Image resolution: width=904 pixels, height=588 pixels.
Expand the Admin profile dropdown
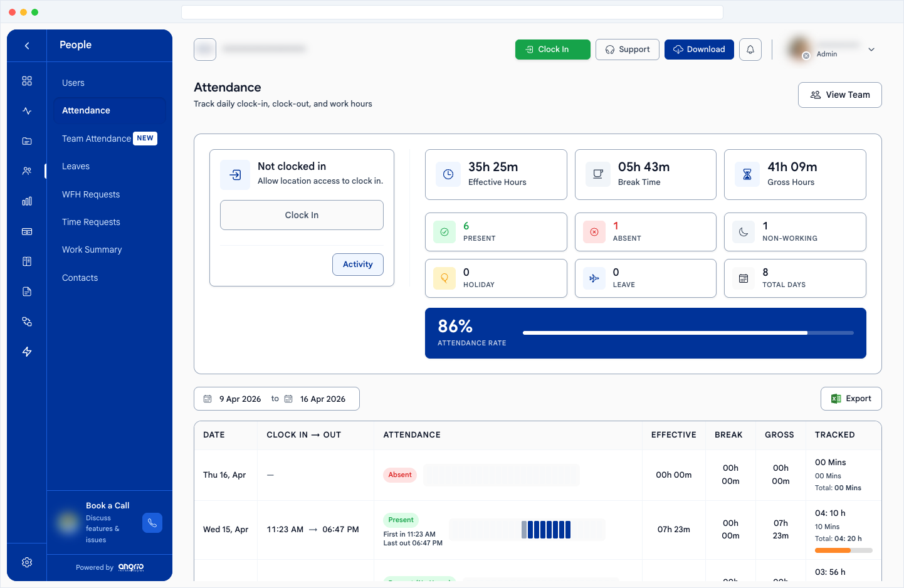tap(871, 50)
